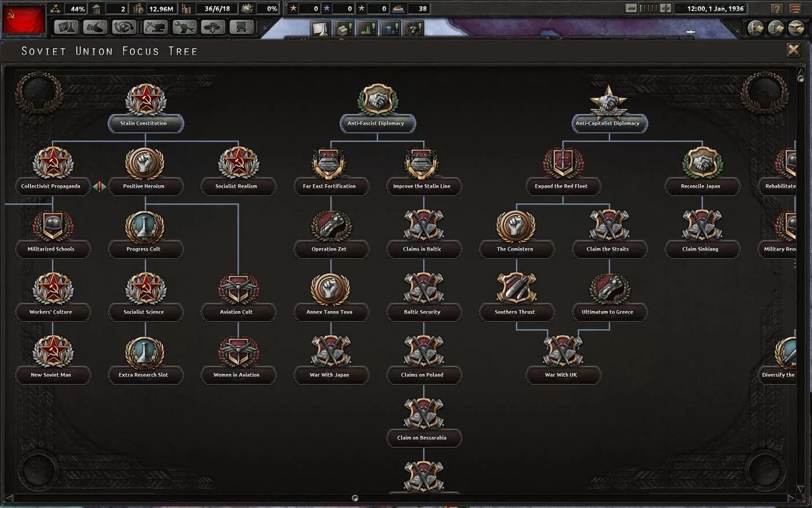Viewport: 812px width, 508px height.
Task: Choose the War With UK focus
Action: click(x=563, y=359)
